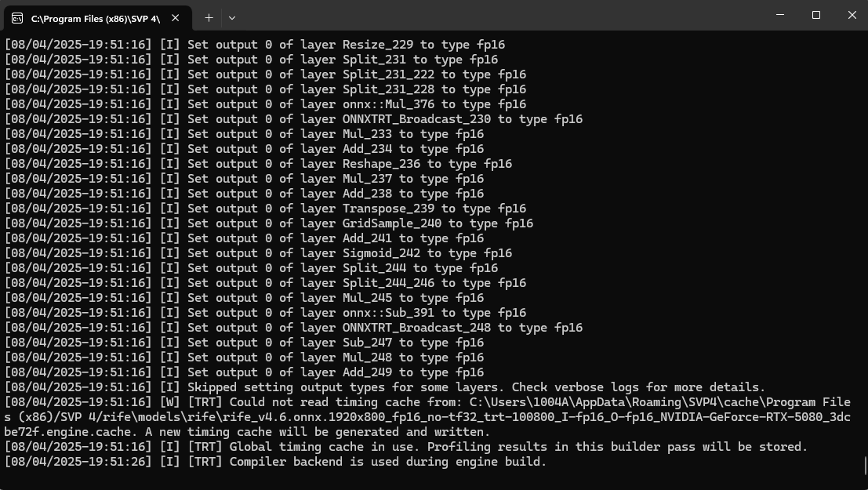Select the C:\Program Files (x86)\SVP 4\ tab
Screen dimensions: 868x490
[94, 17]
